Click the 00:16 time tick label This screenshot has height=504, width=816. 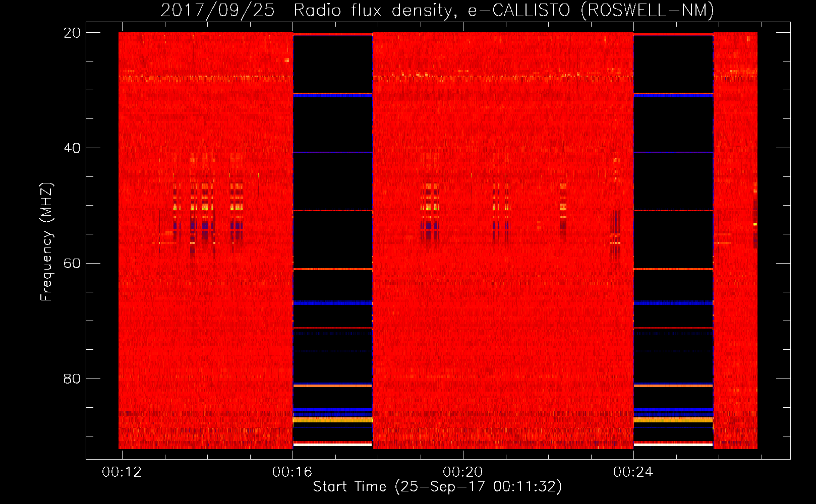click(293, 472)
